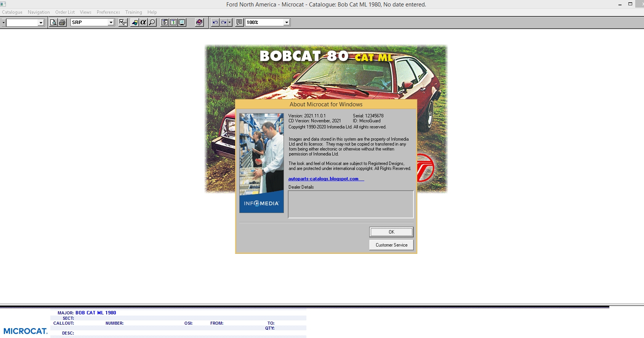
Task: Click the CD Version: November, 2021 text
Action: 314,121
